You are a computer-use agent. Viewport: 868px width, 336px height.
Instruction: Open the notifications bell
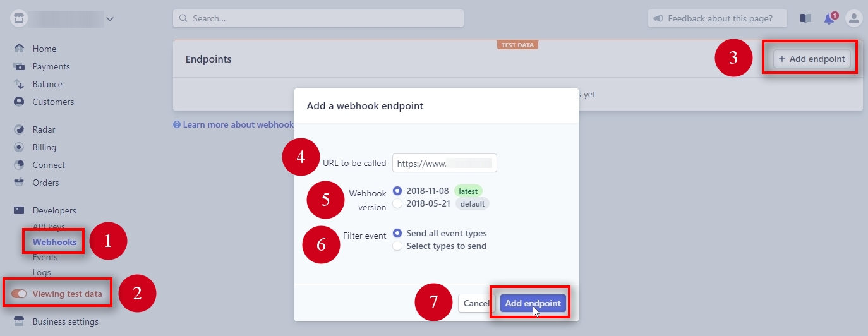click(829, 18)
